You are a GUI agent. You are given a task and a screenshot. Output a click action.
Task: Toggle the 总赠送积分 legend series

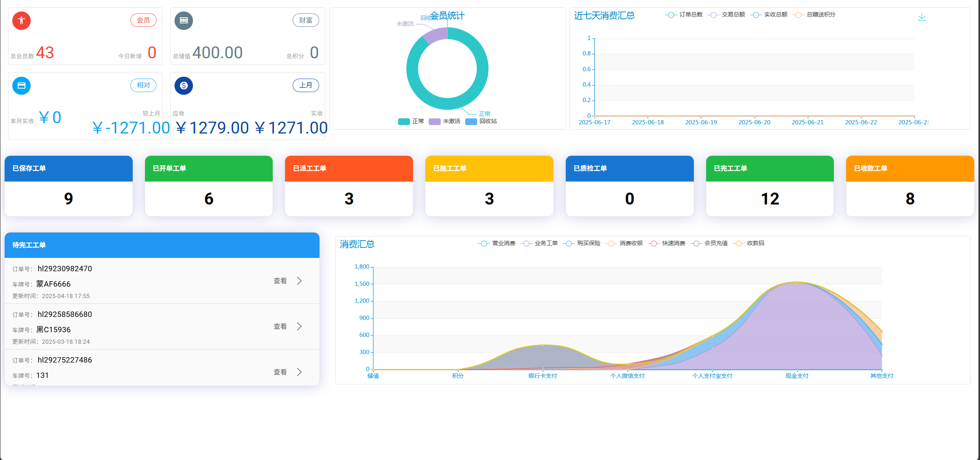pos(814,15)
